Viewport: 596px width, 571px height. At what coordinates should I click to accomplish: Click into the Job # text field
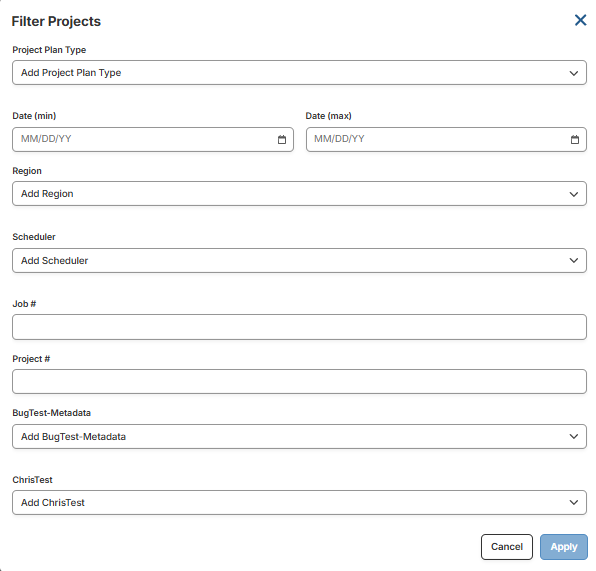tap(299, 327)
